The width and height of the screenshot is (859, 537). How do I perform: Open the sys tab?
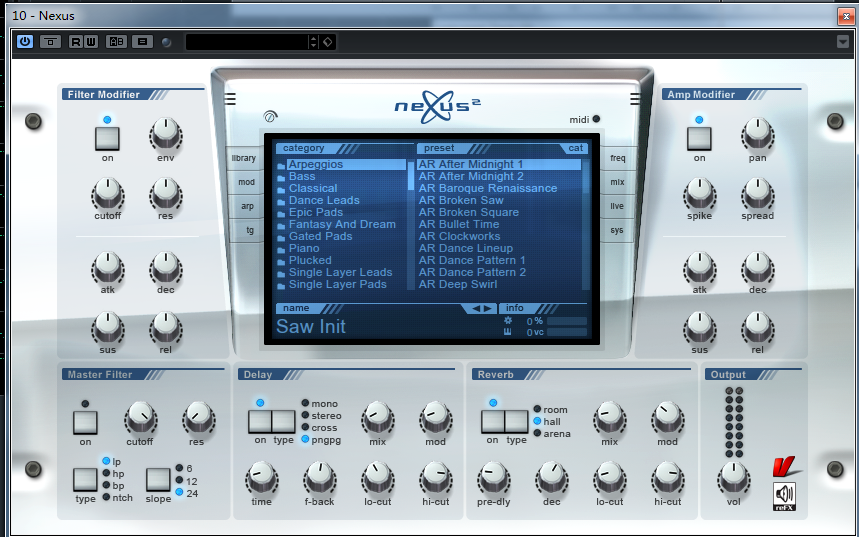click(617, 230)
